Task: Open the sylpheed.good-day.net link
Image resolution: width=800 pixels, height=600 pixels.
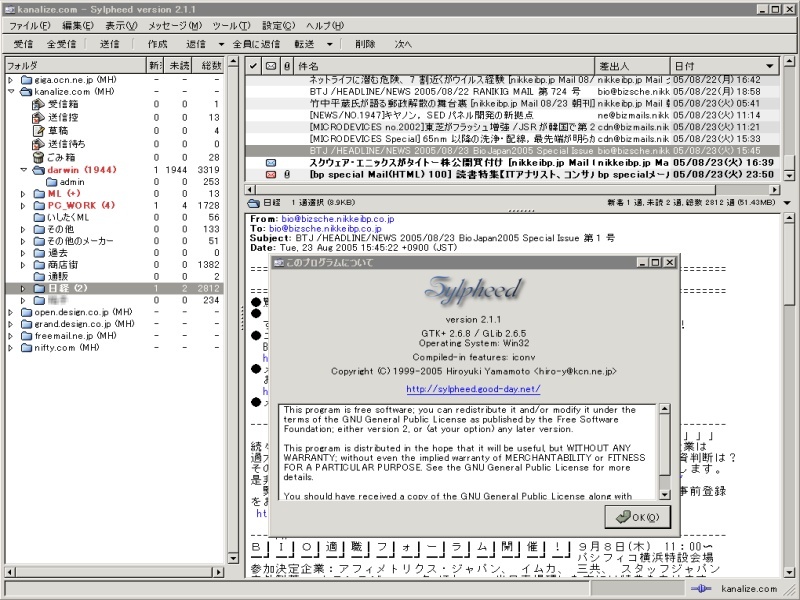Action: tap(473, 389)
